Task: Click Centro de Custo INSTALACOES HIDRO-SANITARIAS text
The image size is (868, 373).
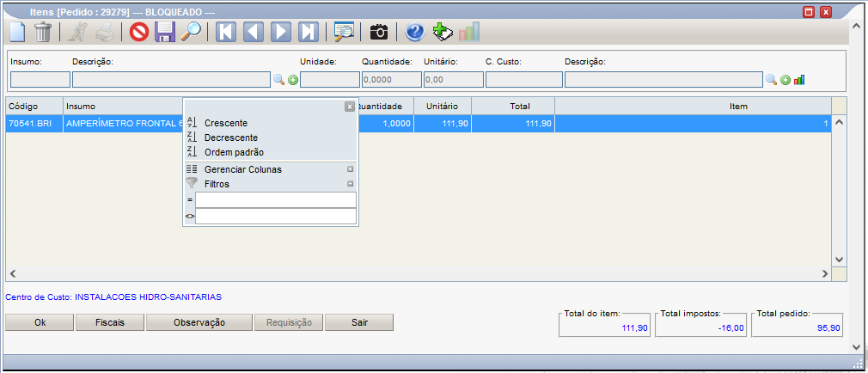Action: [x=113, y=297]
